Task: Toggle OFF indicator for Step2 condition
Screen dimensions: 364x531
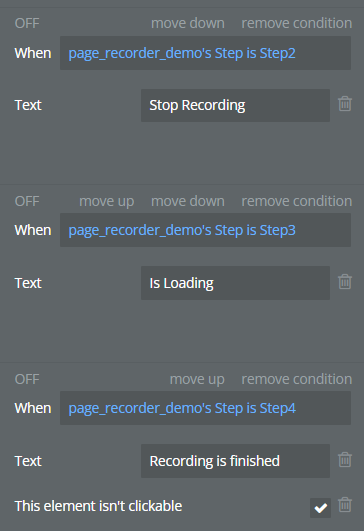Action: [27, 23]
